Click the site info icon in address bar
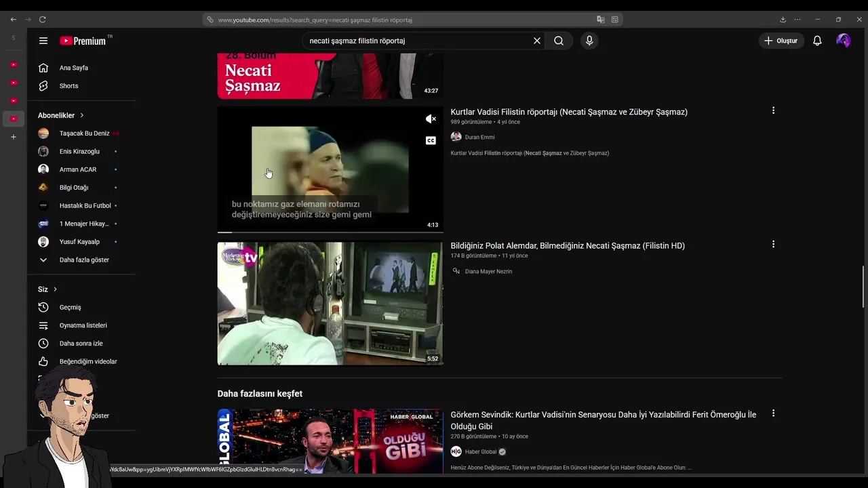This screenshot has height=488, width=868. tap(210, 20)
